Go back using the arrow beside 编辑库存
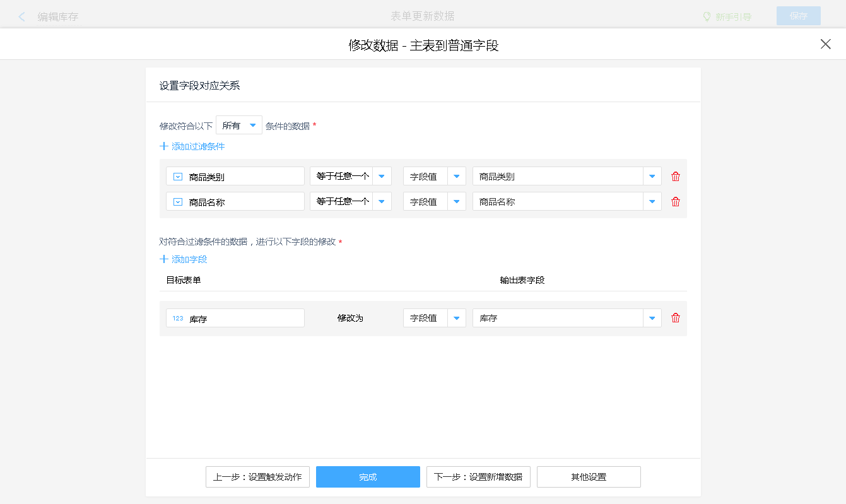Screen dimensions: 846x504 [22, 17]
